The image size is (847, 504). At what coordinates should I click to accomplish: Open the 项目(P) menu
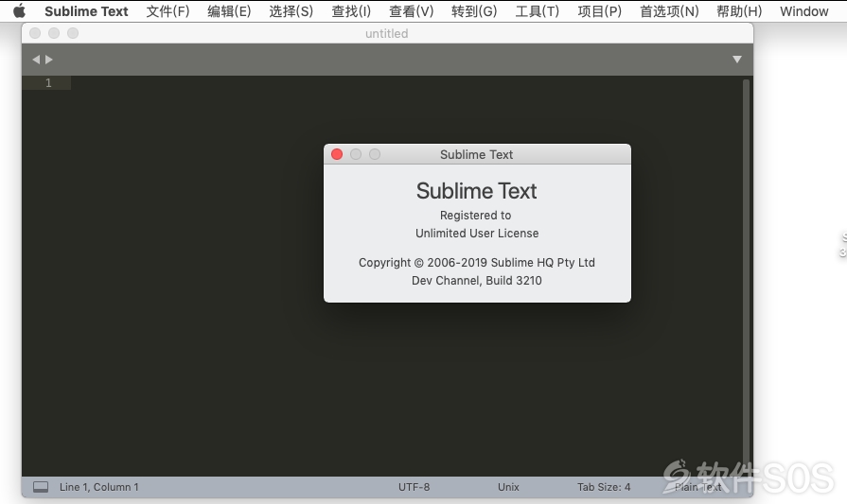click(x=600, y=11)
